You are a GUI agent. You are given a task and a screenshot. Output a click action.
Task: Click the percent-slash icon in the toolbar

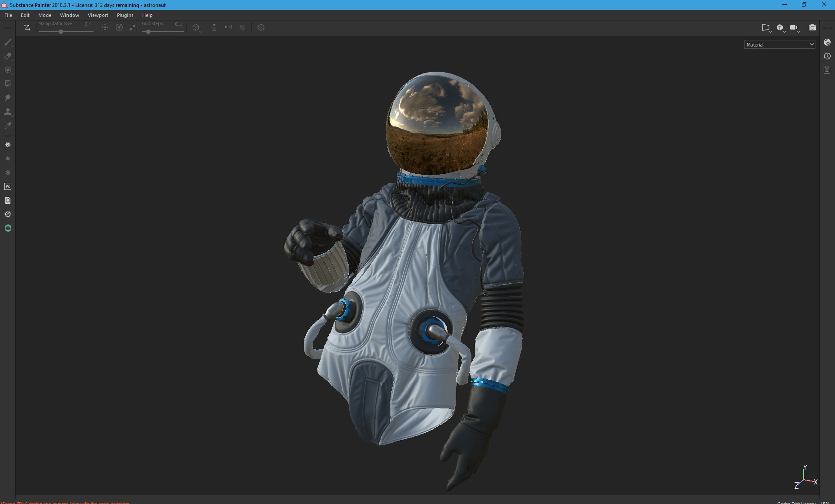tap(242, 27)
